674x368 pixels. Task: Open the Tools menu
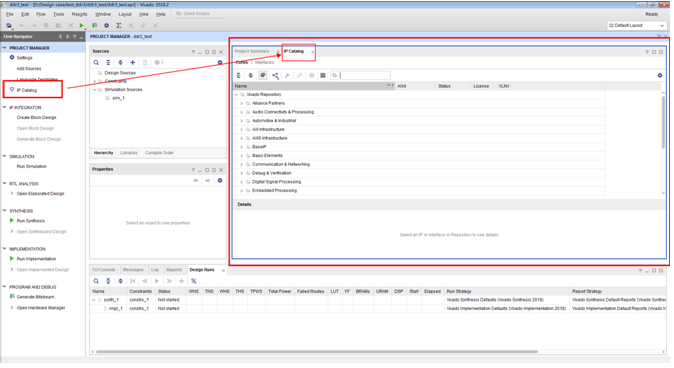(59, 14)
